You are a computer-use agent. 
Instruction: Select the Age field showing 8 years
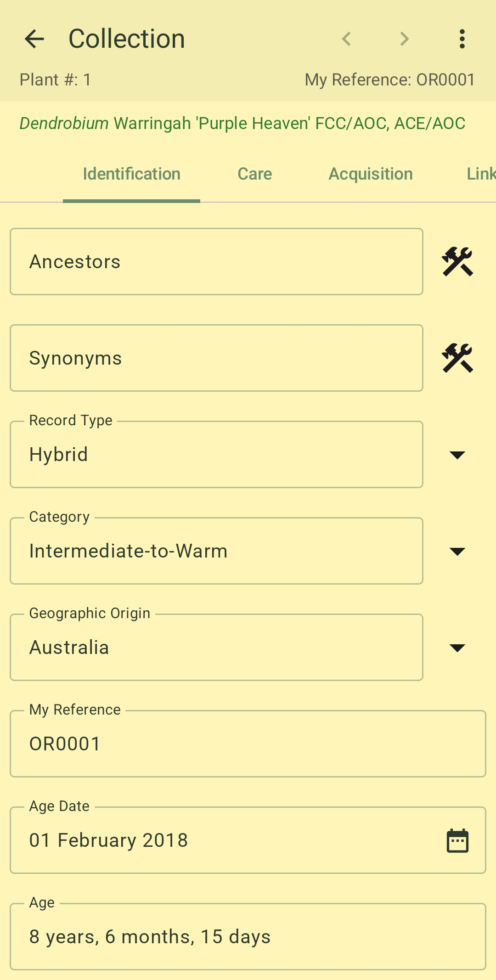(x=248, y=937)
